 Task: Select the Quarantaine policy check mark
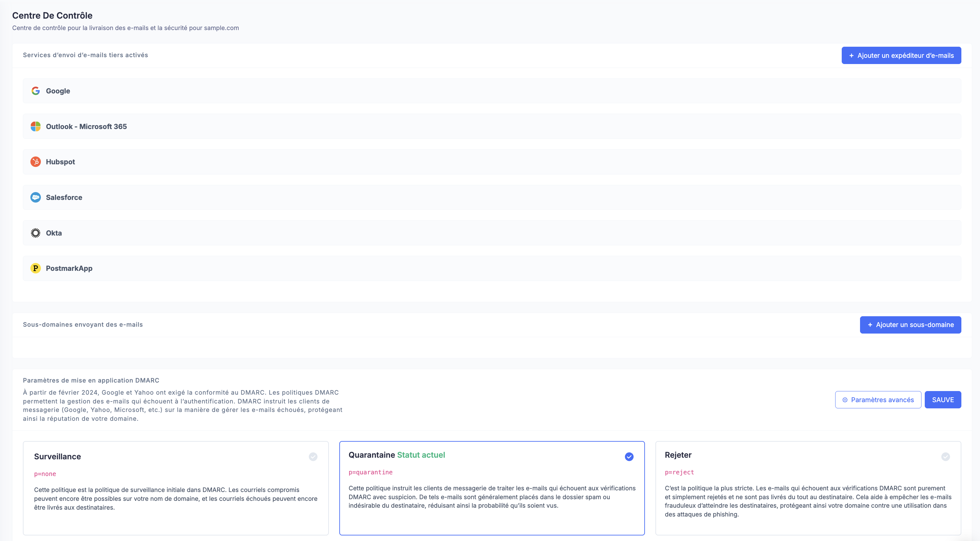click(x=629, y=457)
